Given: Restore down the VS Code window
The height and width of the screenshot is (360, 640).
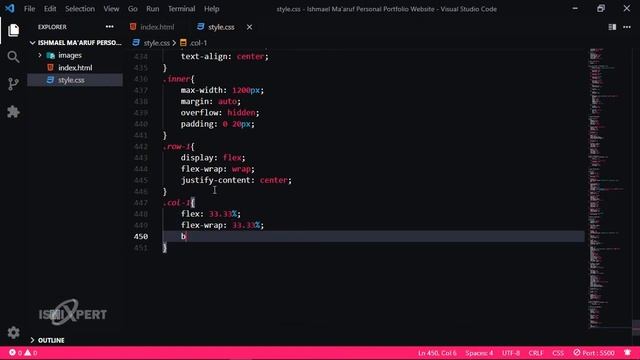Looking at the screenshot, I should (x=601, y=9).
